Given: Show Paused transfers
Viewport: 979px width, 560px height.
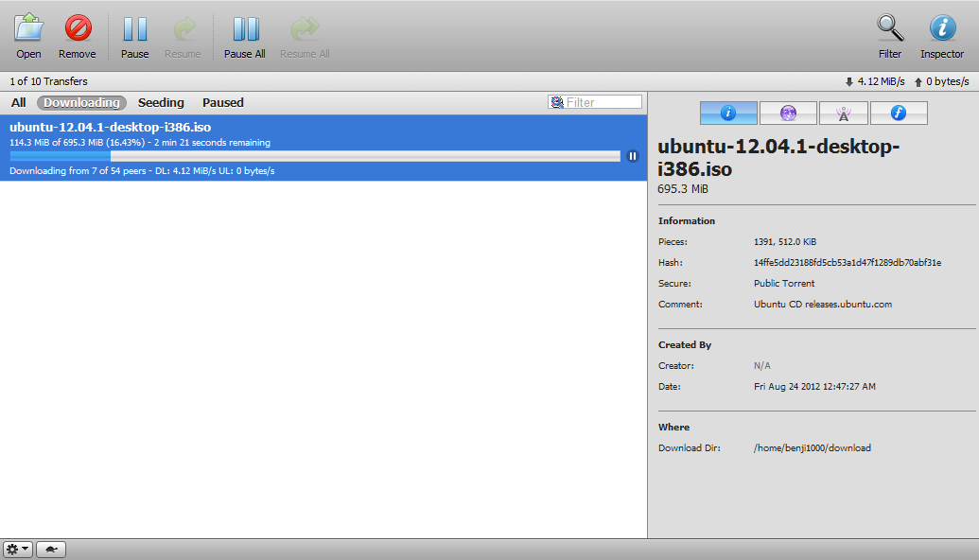Looking at the screenshot, I should [x=223, y=103].
